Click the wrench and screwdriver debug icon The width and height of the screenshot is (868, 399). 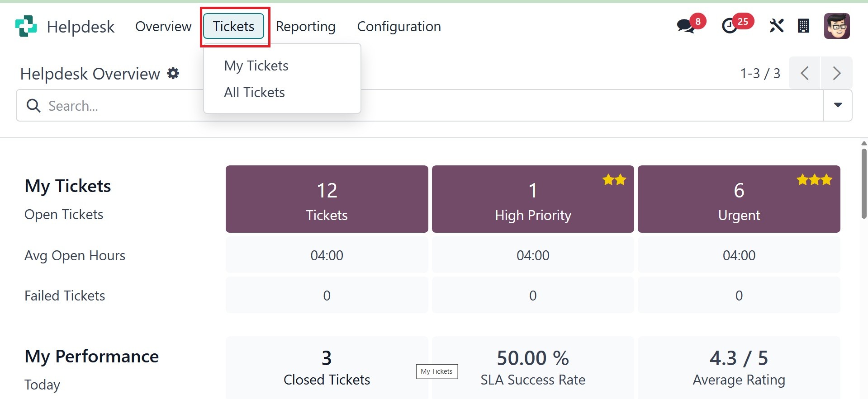pos(776,26)
